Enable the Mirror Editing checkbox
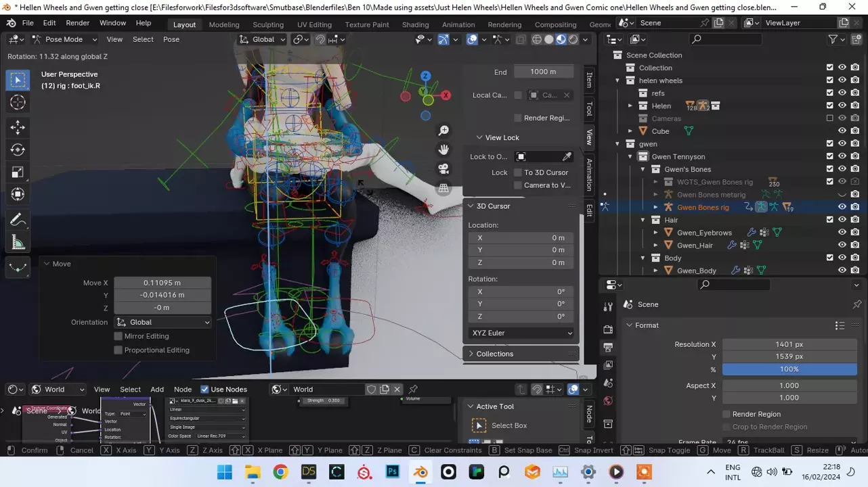868x487 pixels. click(x=118, y=336)
